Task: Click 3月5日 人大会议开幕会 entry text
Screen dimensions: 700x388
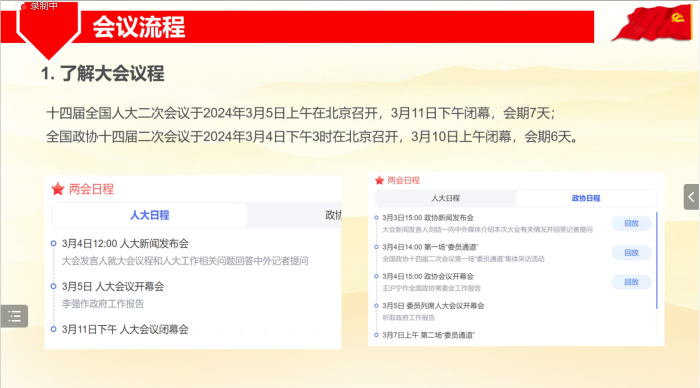Action: click(113, 286)
